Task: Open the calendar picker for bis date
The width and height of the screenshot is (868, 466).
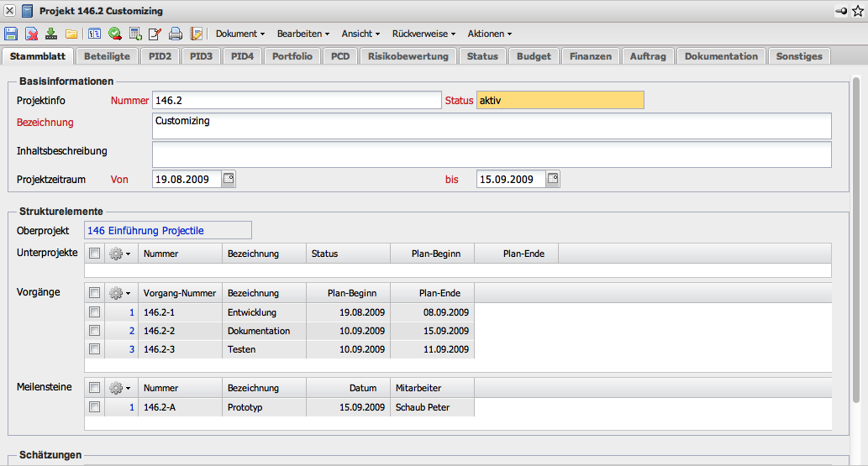Action: pos(553,179)
